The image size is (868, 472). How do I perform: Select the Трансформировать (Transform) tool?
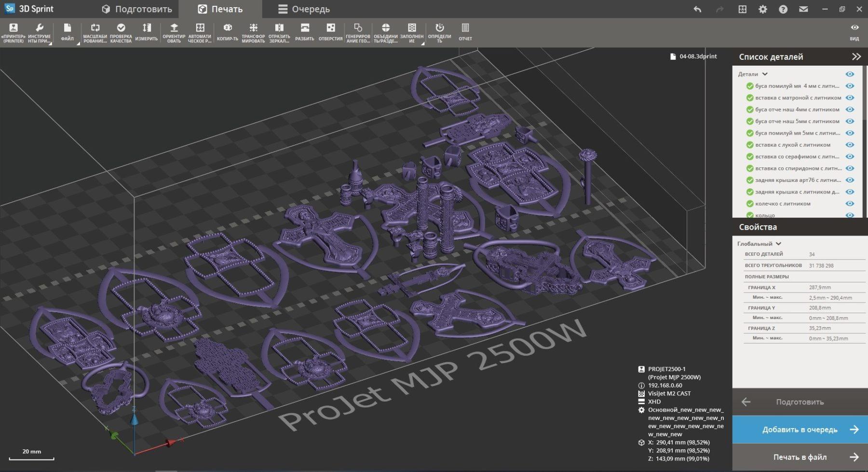(253, 33)
